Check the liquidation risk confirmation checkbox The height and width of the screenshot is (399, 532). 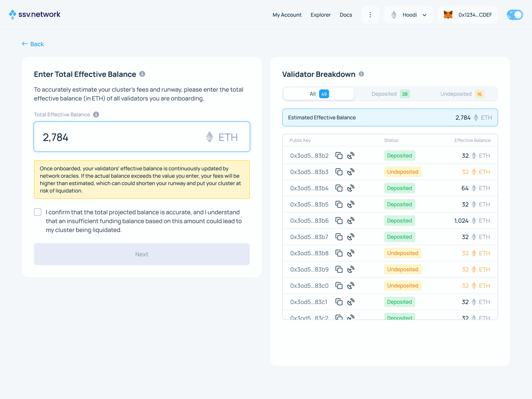[x=38, y=212]
